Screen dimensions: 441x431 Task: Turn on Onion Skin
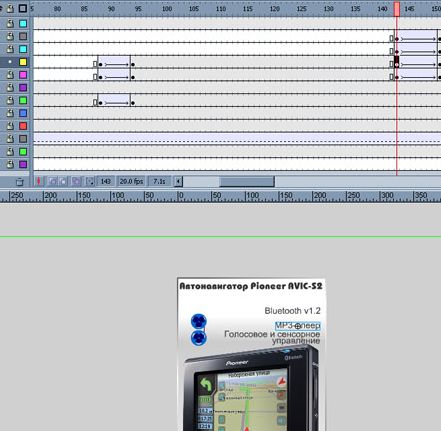pos(53,181)
